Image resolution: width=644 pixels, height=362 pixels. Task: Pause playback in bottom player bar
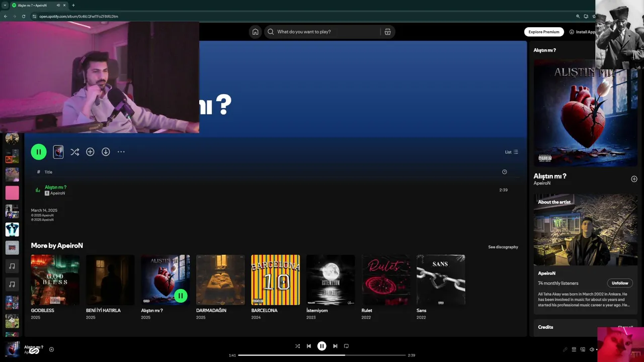322,346
